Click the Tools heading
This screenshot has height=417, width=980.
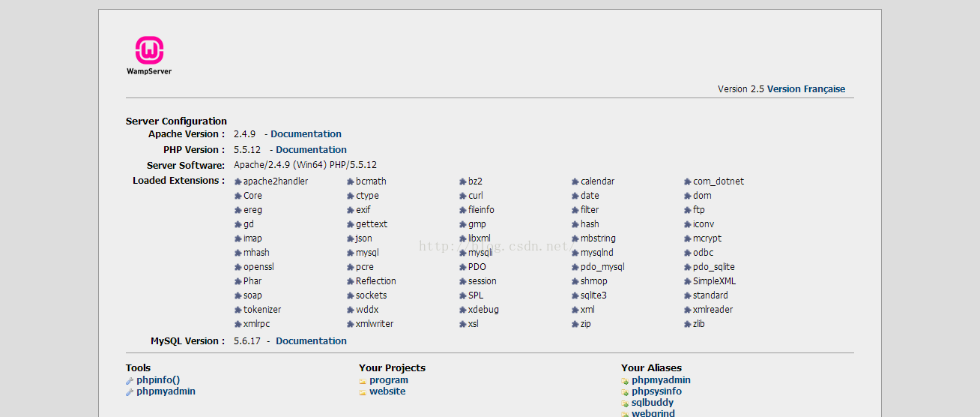point(138,367)
